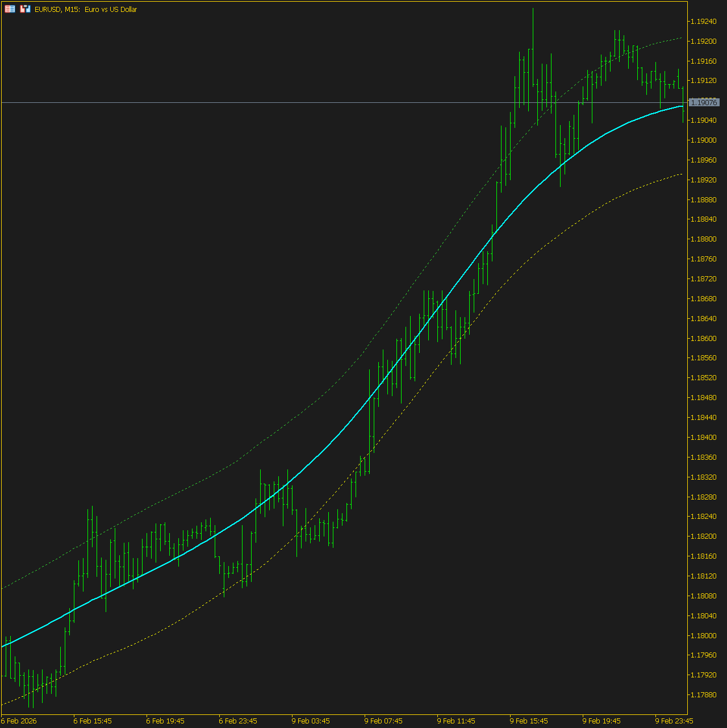Click the 1.18400 price axis label
Screen dimensions: 727x728
[x=703, y=438]
